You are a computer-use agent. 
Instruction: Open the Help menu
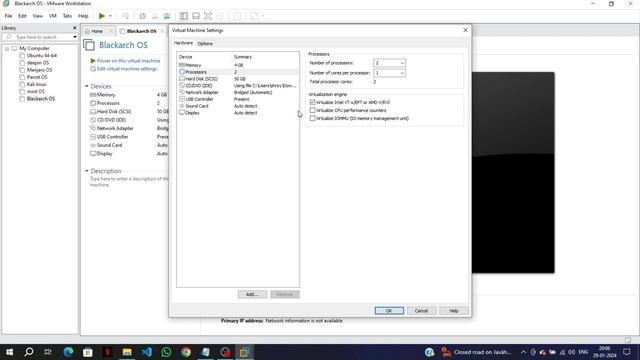pos(83,16)
